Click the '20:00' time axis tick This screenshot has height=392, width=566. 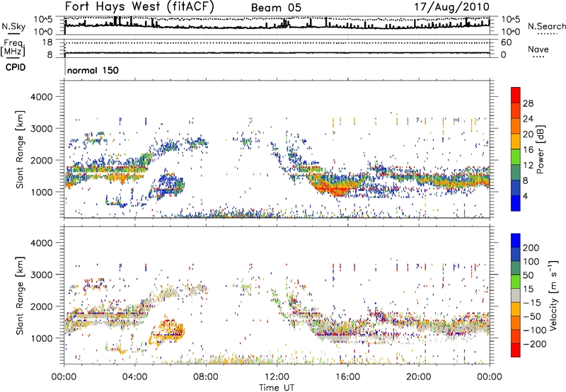(418, 377)
